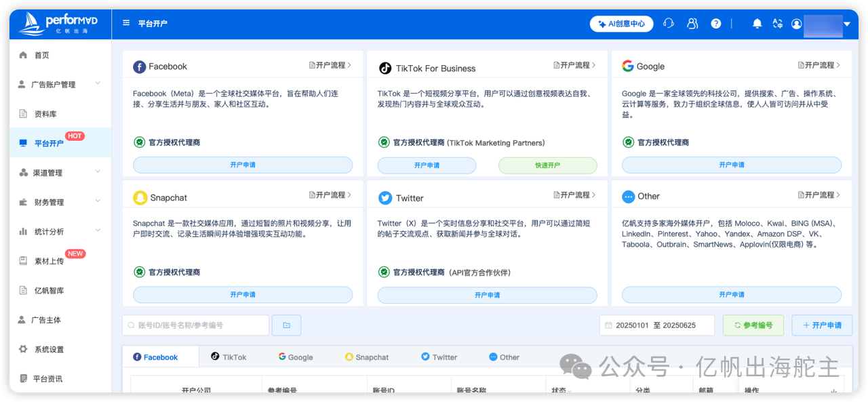Viewport: 868px width, 402px height.
Task: Open Twitter 开户流程 link
Action: pos(574,195)
